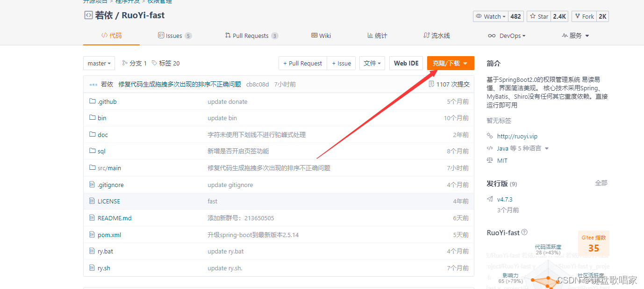
Task: Open the Watch dropdown
Action: click(490, 16)
